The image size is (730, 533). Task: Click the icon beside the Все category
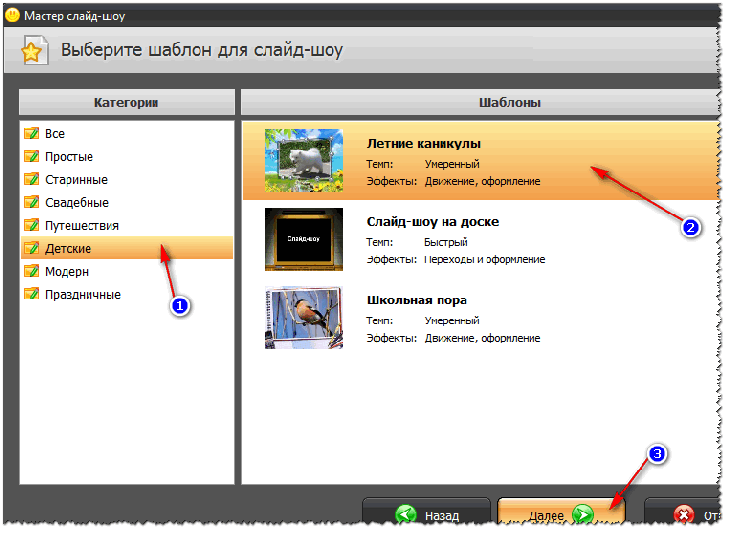tap(32, 134)
